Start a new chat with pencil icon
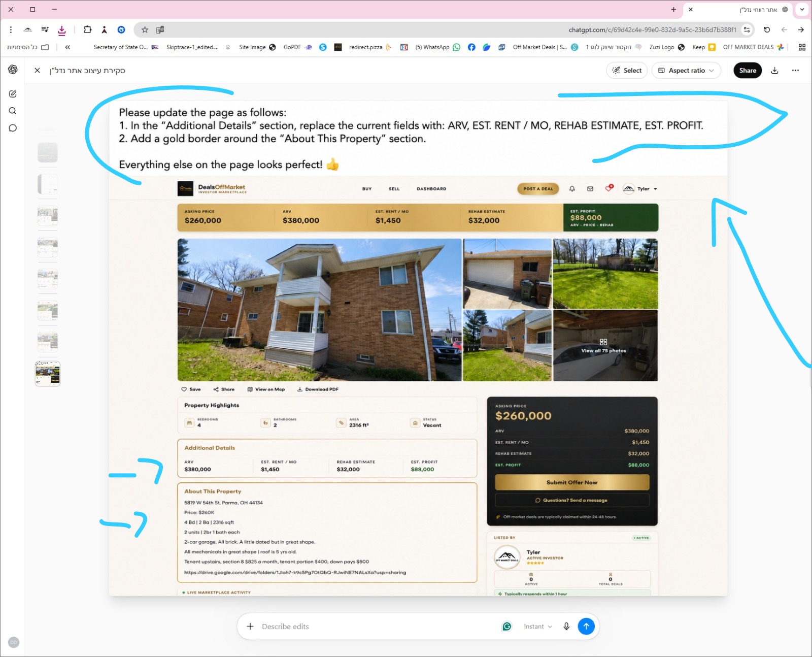The height and width of the screenshot is (657, 812). [13, 94]
